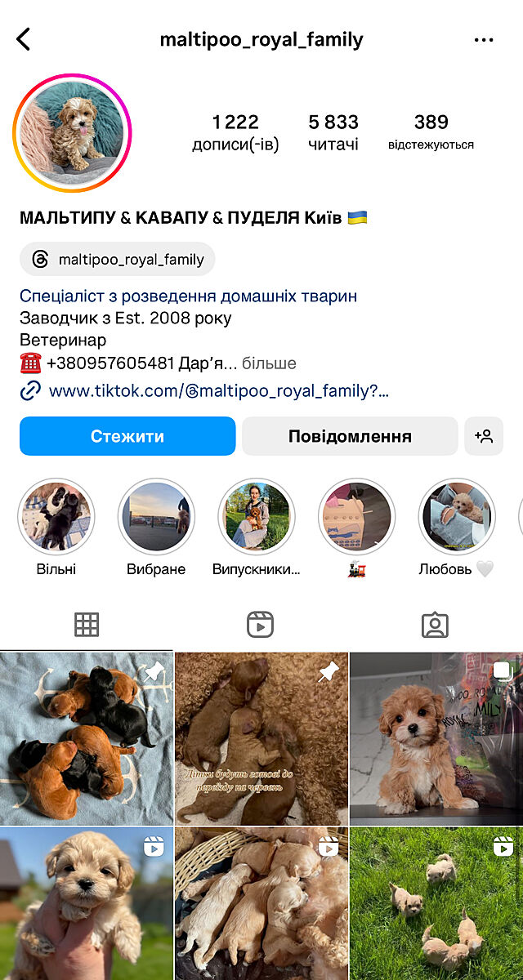View the 5 833 читачі followers list
This screenshot has height=980, width=523.
point(333,133)
